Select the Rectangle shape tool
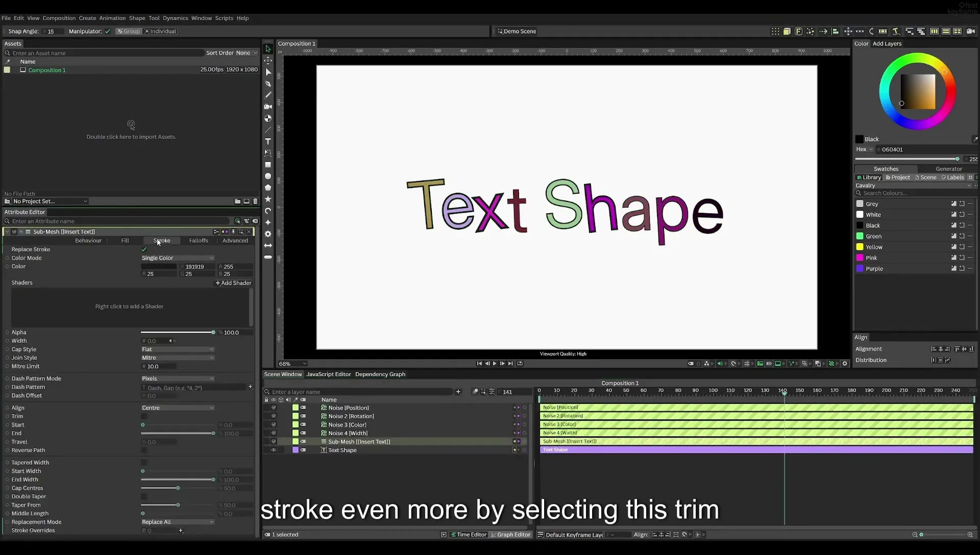Image resolution: width=980 pixels, height=555 pixels. click(268, 165)
